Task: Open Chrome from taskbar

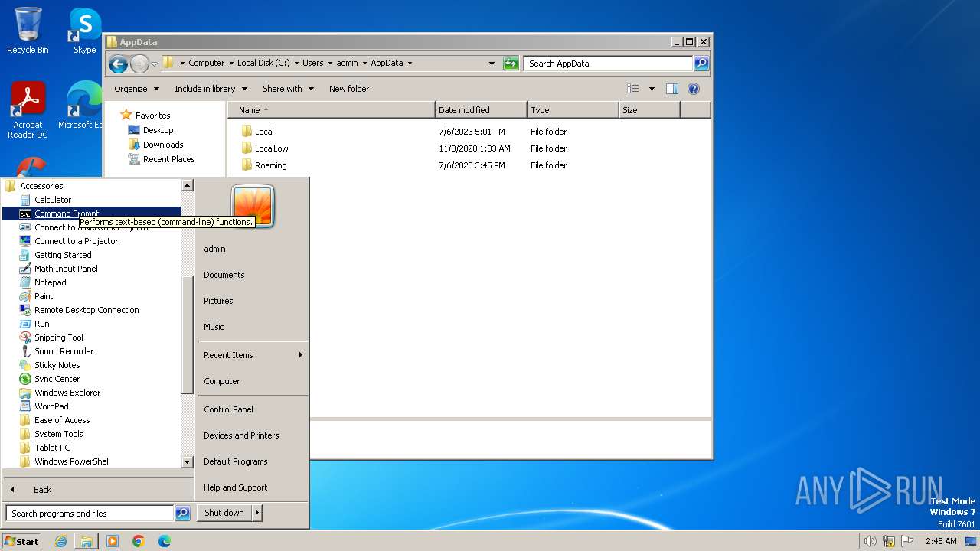Action: click(x=139, y=541)
